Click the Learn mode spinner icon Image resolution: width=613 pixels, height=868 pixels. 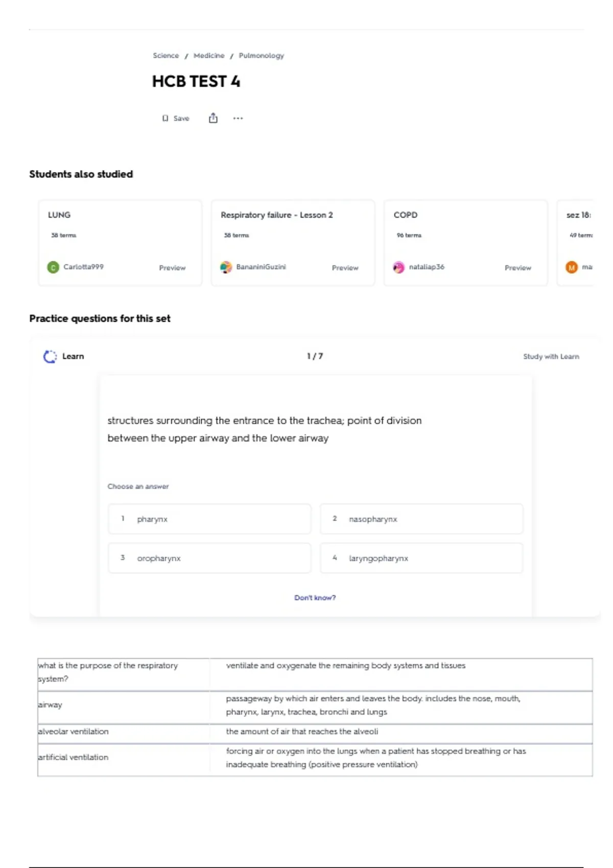tap(50, 356)
